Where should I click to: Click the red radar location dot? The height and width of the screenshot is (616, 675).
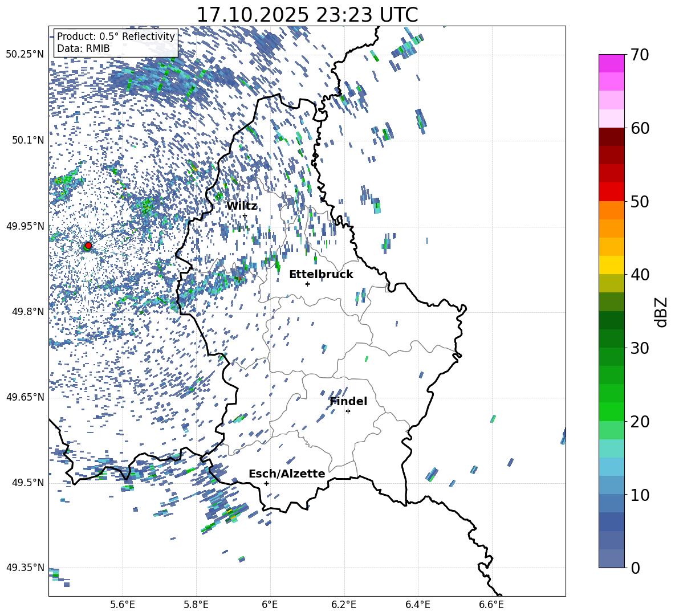[88, 246]
